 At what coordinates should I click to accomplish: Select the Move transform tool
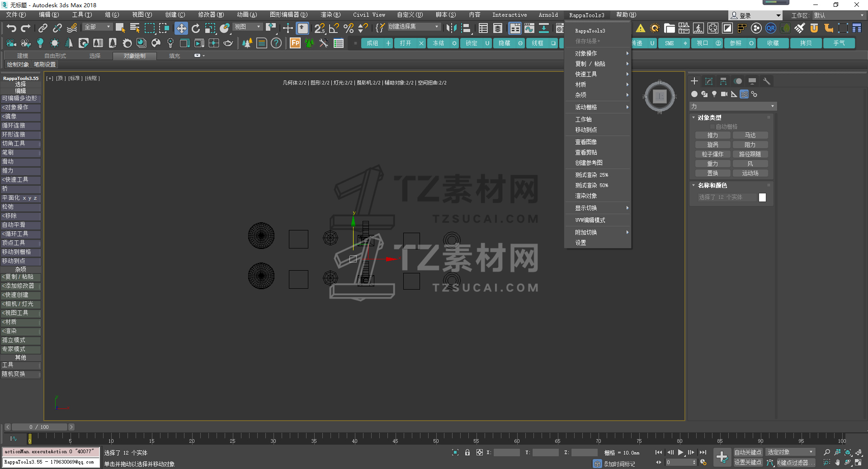click(181, 28)
